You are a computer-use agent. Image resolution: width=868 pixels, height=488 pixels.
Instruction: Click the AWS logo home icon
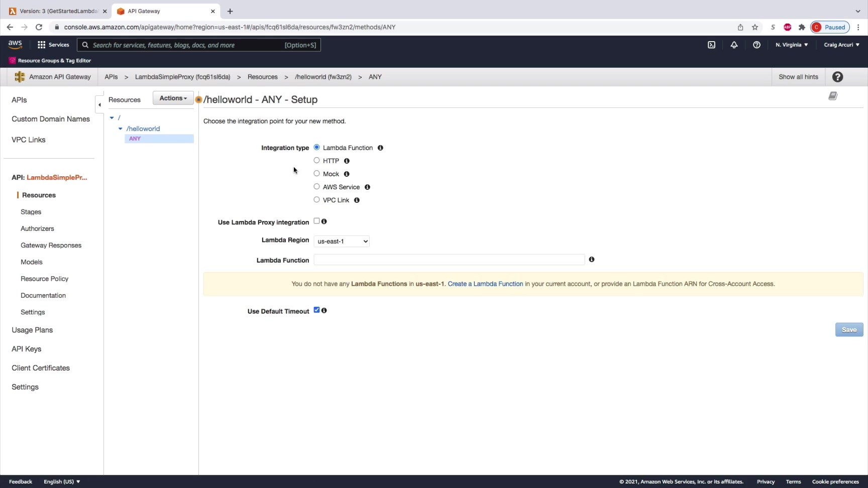pos(15,45)
